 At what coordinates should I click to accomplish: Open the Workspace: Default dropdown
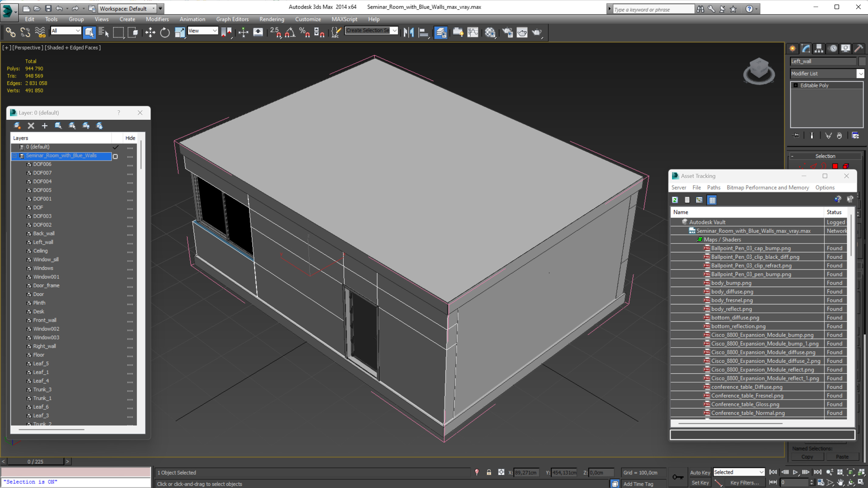coord(127,9)
